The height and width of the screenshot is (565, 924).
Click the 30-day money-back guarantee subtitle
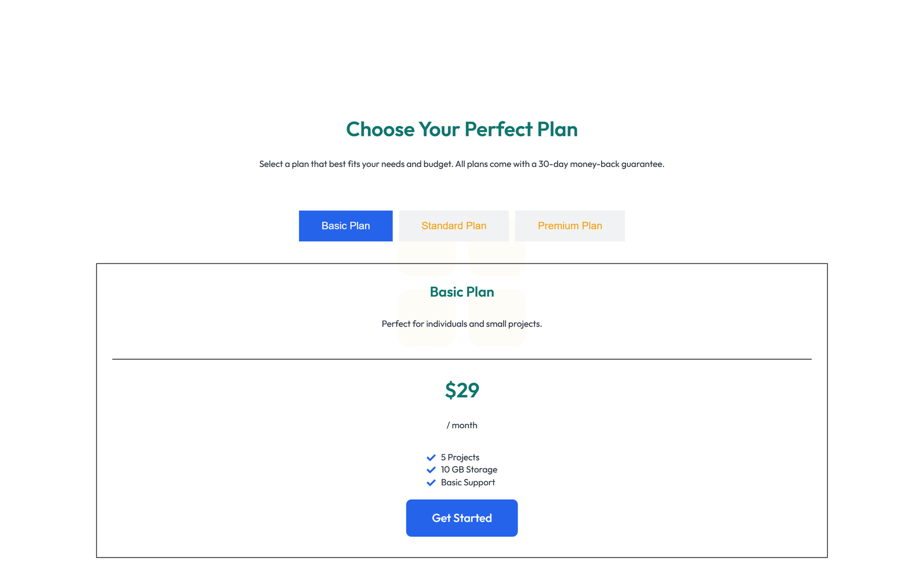pos(461,163)
